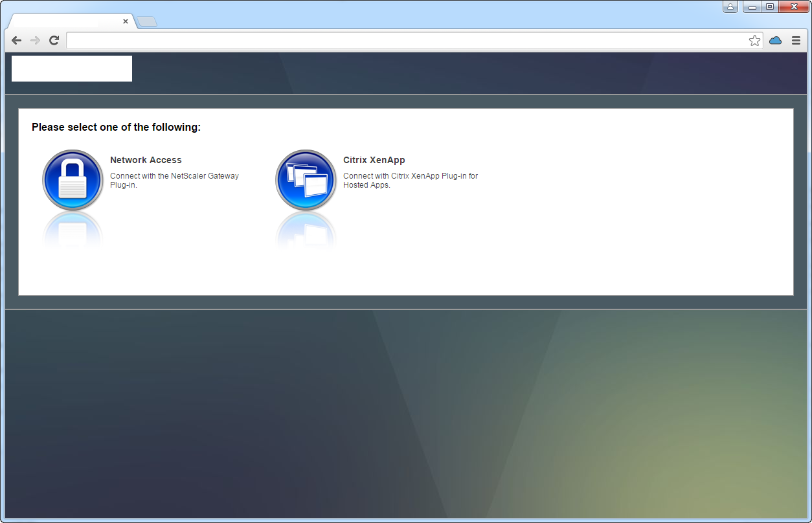
Task: Open the Chrome hamburger menu
Action: (796, 41)
